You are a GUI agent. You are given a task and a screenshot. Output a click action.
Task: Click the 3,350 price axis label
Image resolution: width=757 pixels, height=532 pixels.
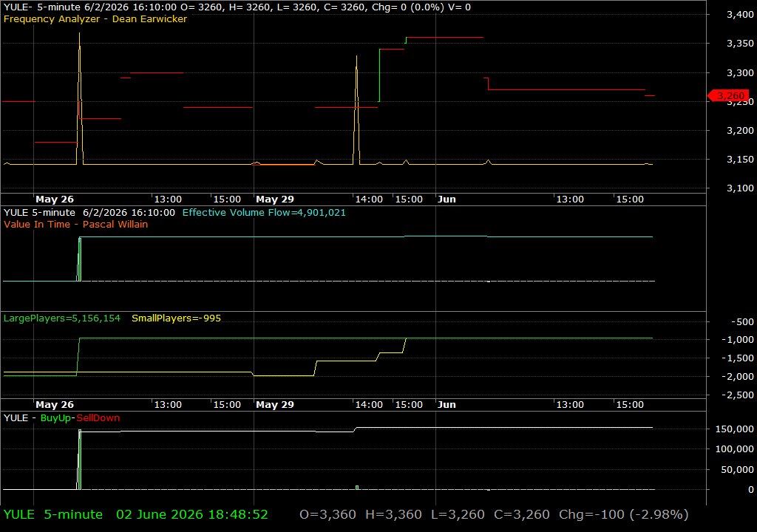(740, 44)
